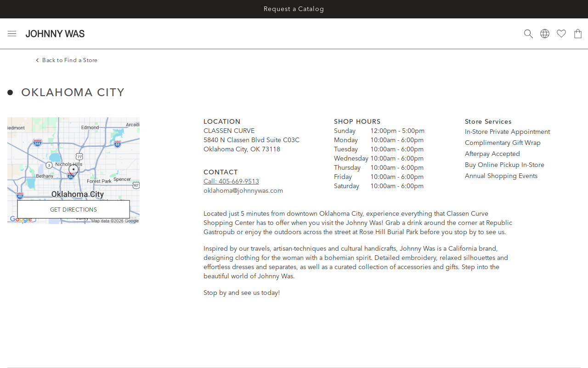This screenshot has width=588, height=368.
Task: Click the oklahoma@johnnywas.com email address
Action: [243, 191]
